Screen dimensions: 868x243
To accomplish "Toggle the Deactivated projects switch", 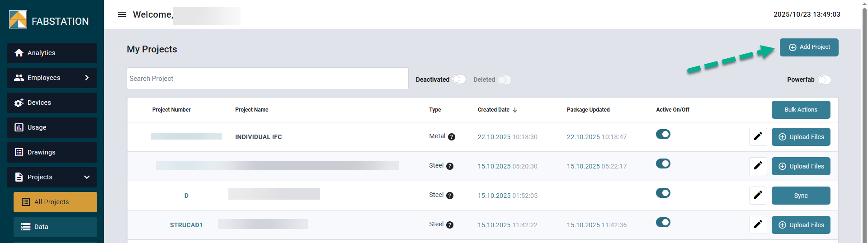I will [x=458, y=79].
